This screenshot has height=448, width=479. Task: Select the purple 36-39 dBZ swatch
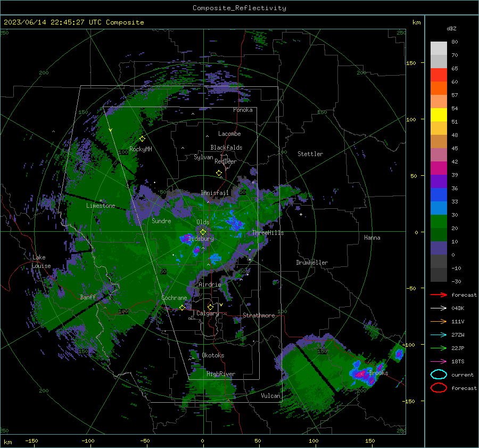439,182
